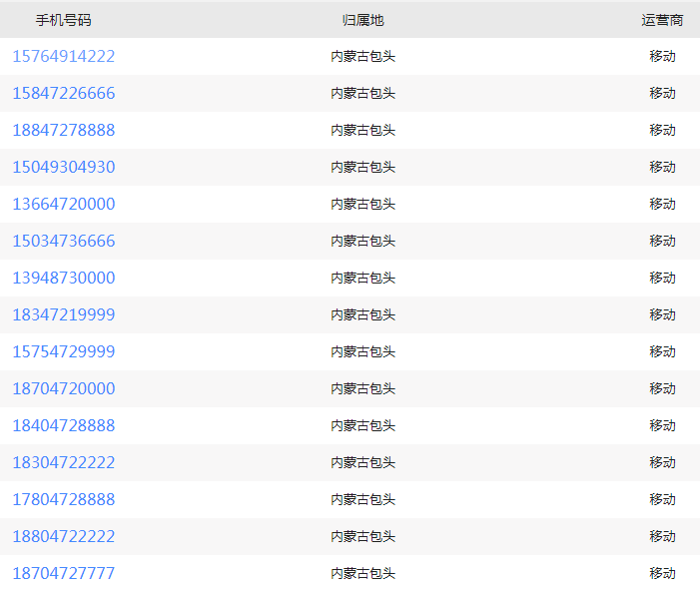Select 移动 in the 17804728888 row

662,499
